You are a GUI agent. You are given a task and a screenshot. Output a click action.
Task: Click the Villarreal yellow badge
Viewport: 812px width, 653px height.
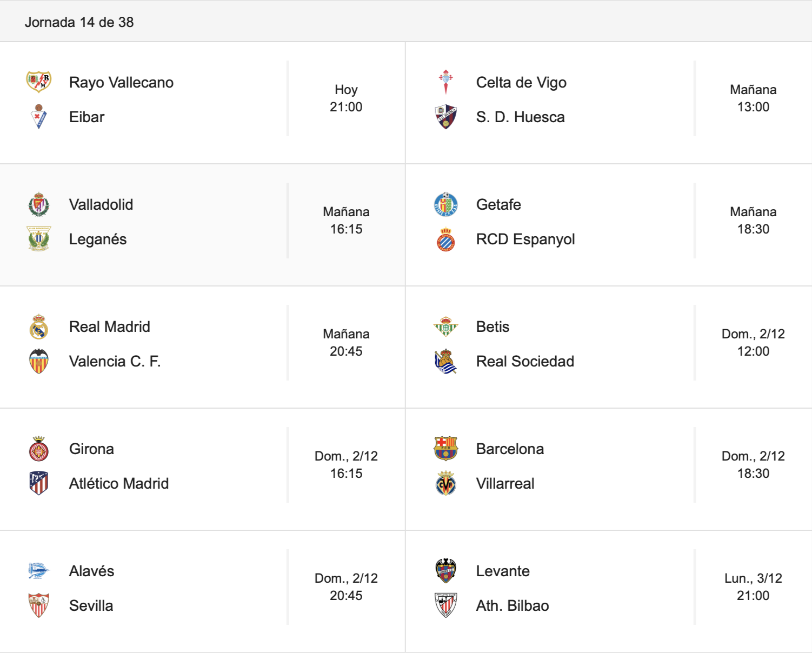[x=446, y=483]
